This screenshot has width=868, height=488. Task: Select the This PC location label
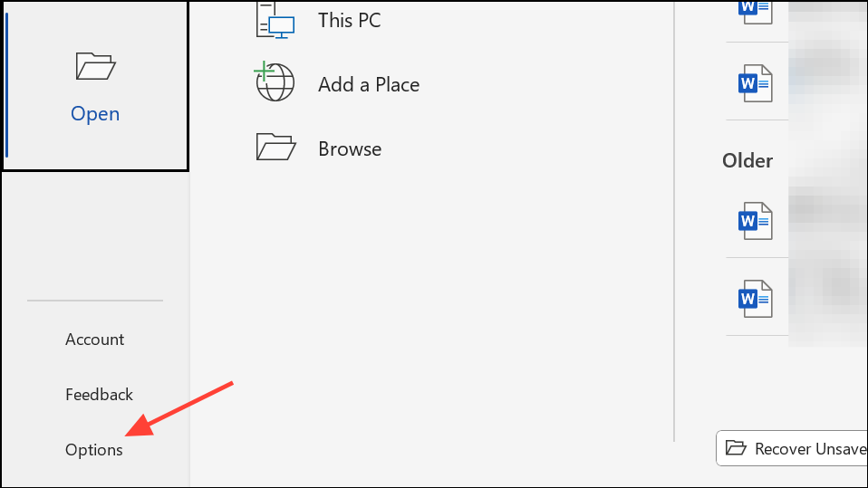[x=350, y=21]
